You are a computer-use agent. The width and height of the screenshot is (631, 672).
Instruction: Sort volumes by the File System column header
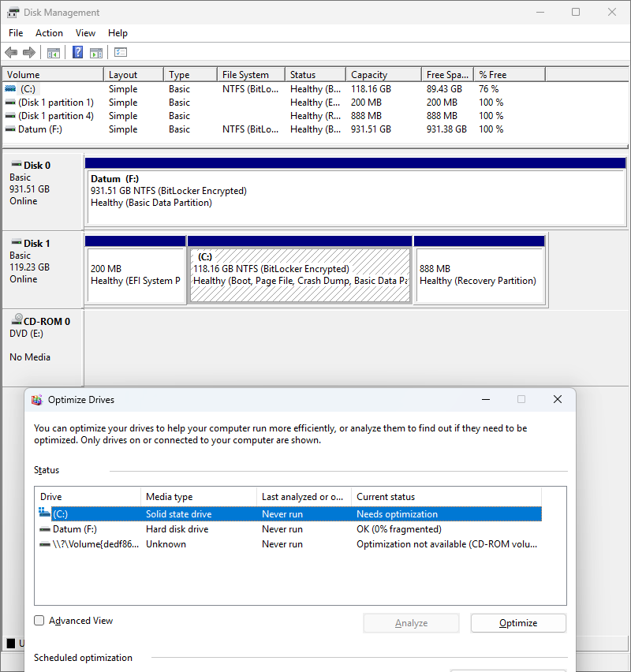251,75
